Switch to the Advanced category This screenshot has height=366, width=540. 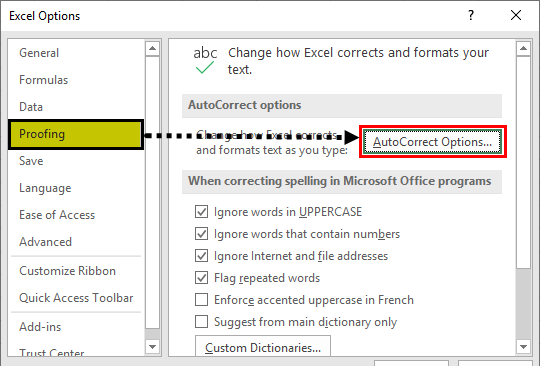(x=45, y=242)
